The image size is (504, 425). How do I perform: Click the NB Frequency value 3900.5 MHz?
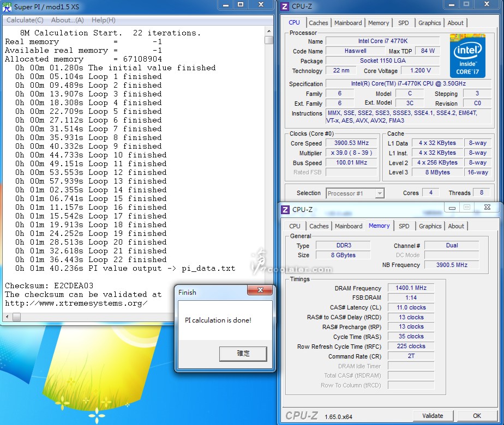452,265
